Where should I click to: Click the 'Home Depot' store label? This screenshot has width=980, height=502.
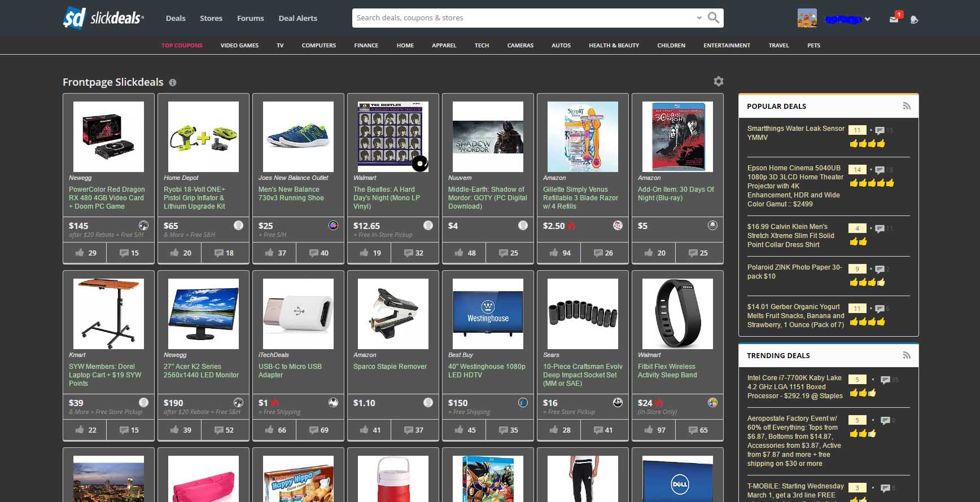(x=181, y=178)
